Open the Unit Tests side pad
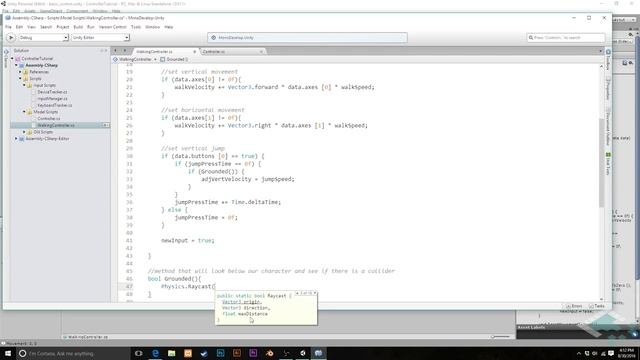640x360 pixels. tap(608, 164)
